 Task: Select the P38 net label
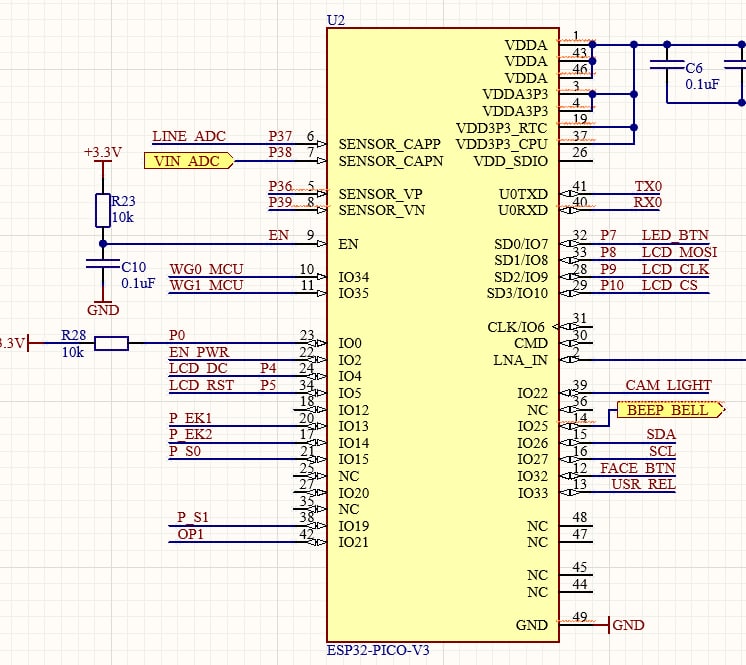pyautogui.click(x=280, y=153)
